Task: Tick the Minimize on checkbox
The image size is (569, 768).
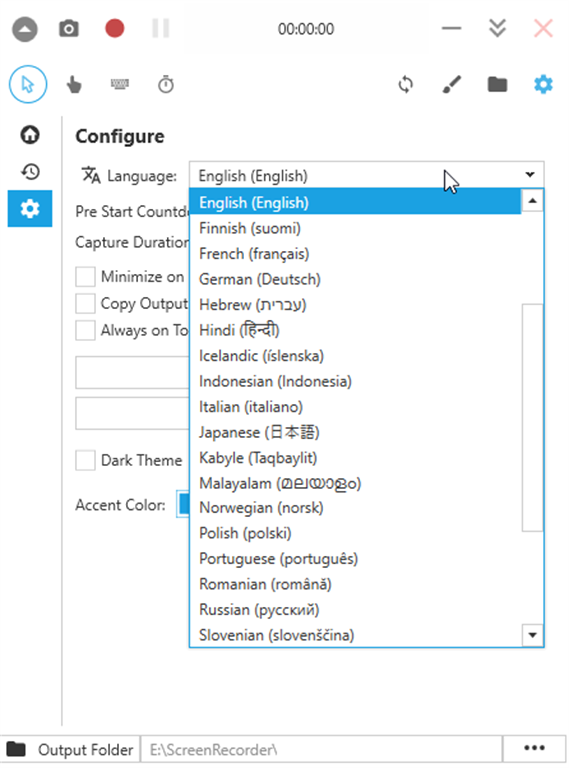Action: pos(85,277)
